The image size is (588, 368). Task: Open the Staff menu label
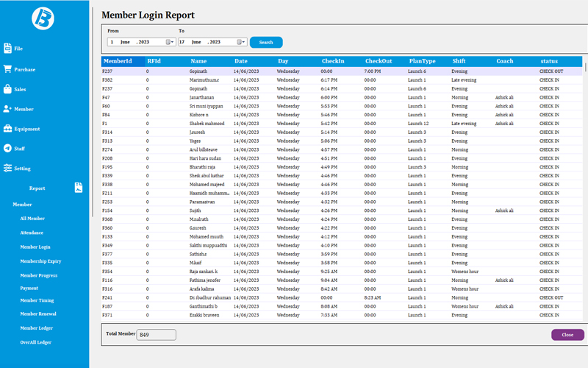pos(20,149)
